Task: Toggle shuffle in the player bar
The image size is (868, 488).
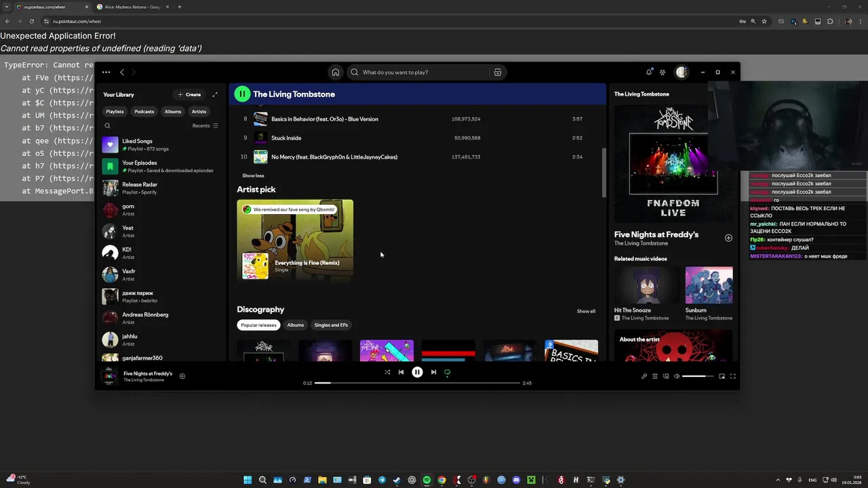Action: click(x=387, y=372)
